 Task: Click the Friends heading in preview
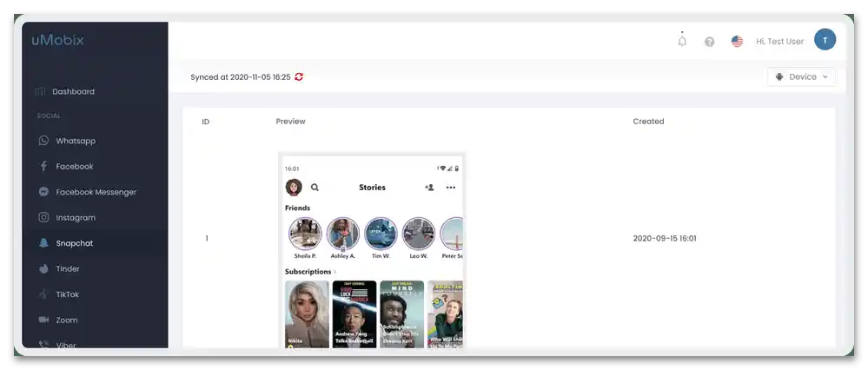297,208
